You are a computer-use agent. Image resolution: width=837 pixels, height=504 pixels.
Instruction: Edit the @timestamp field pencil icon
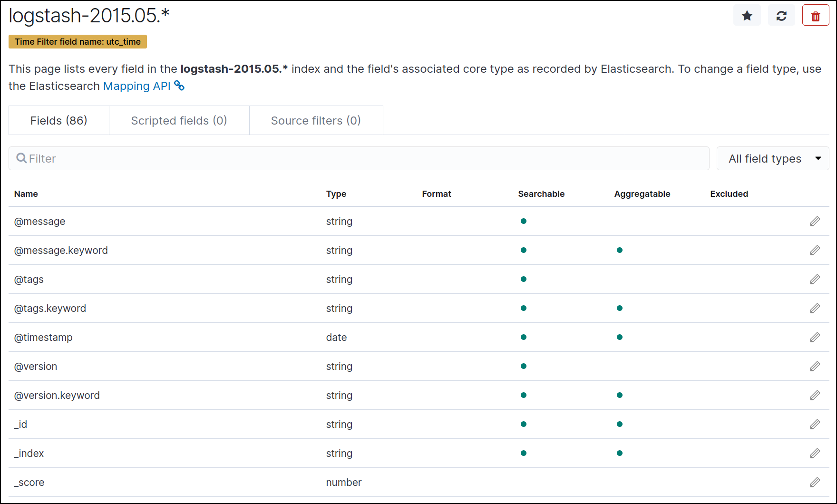(x=815, y=337)
